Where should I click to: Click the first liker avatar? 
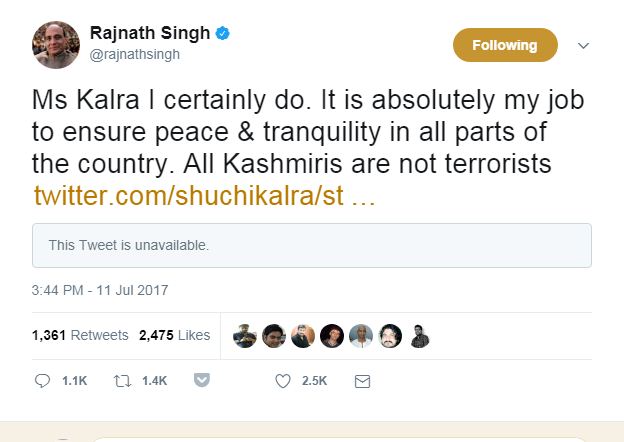(x=245, y=336)
